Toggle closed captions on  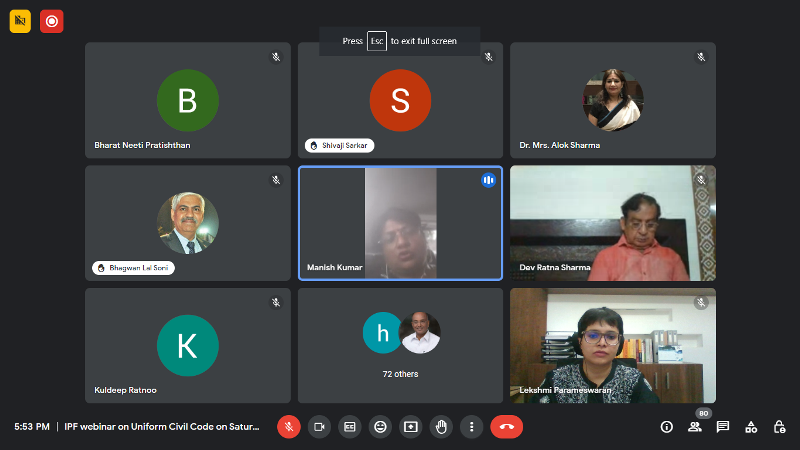click(x=349, y=426)
